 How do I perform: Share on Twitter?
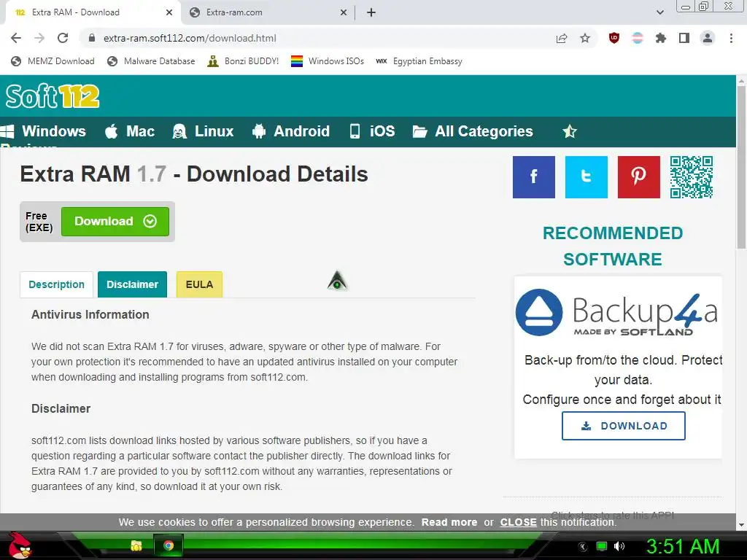[x=587, y=176]
